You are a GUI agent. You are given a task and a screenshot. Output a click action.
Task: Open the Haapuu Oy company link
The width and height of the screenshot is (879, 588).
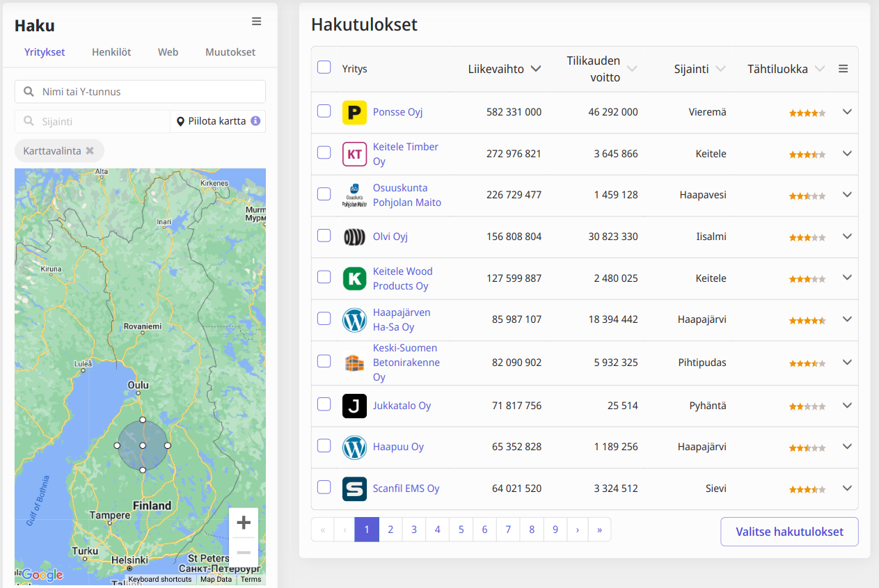[x=398, y=447]
